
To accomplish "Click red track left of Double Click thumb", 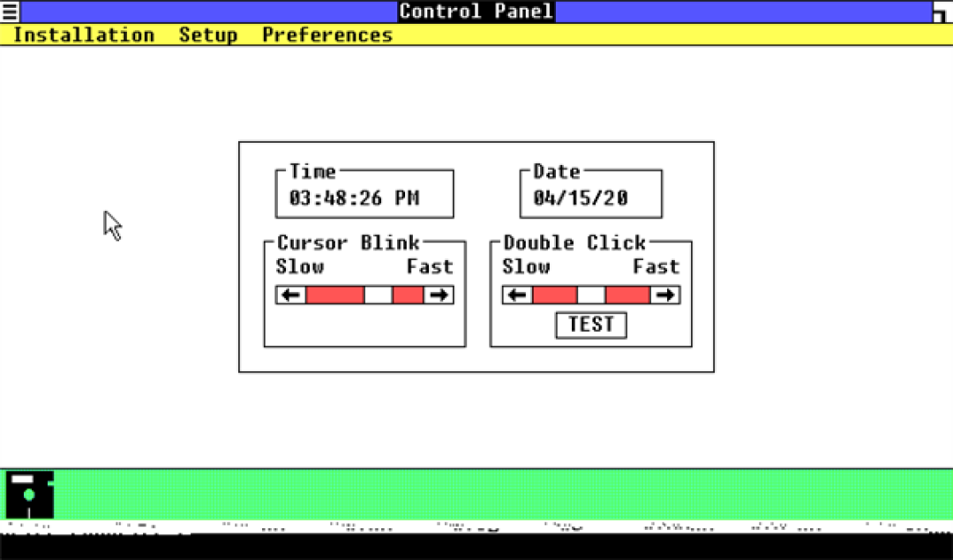I will point(555,295).
